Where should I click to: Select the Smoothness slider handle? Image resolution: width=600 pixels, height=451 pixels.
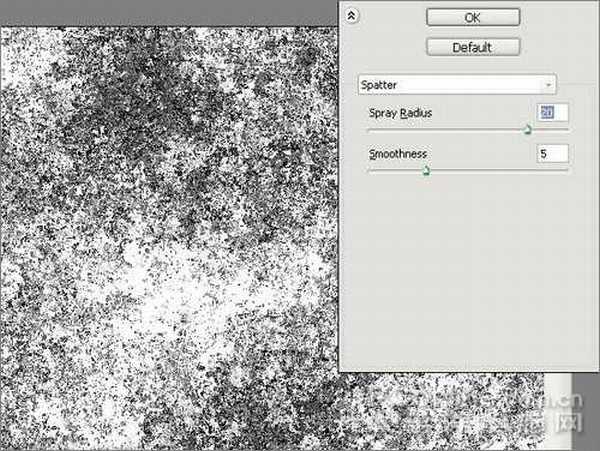tap(426, 170)
